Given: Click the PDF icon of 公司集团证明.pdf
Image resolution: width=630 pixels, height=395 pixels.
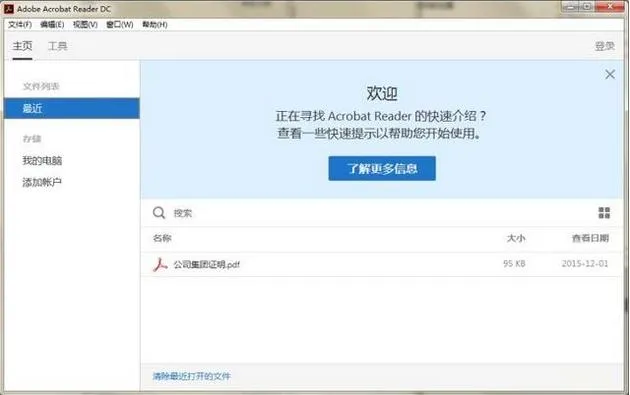Looking at the screenshot, I should [x=160, y=264].
